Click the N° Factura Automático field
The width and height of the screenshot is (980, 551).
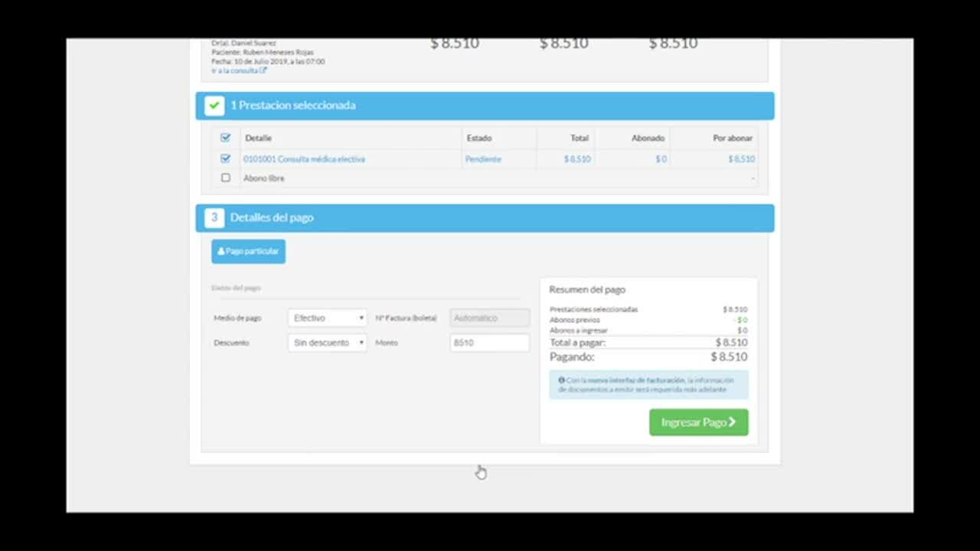pos(489,318)
